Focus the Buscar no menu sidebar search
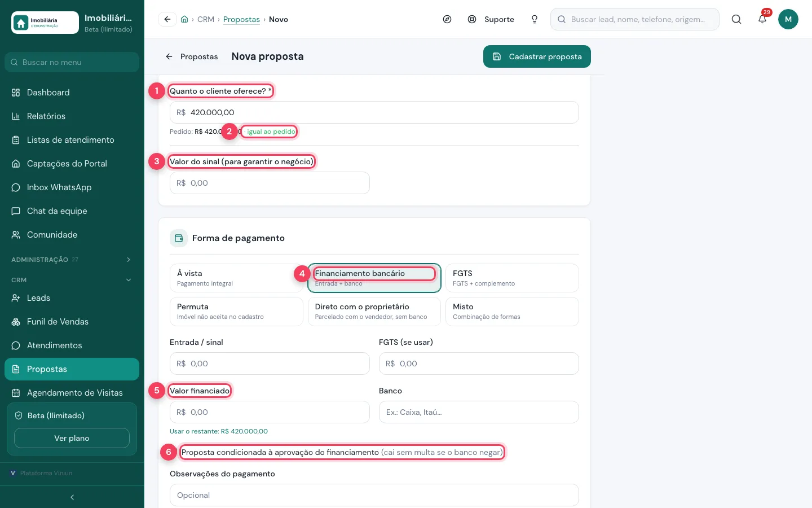This screenshot has height=508, width=812. [72, 62]
